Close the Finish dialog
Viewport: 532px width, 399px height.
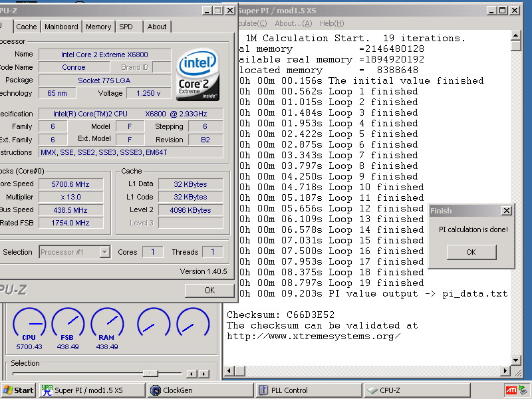(x=507, y=211)
